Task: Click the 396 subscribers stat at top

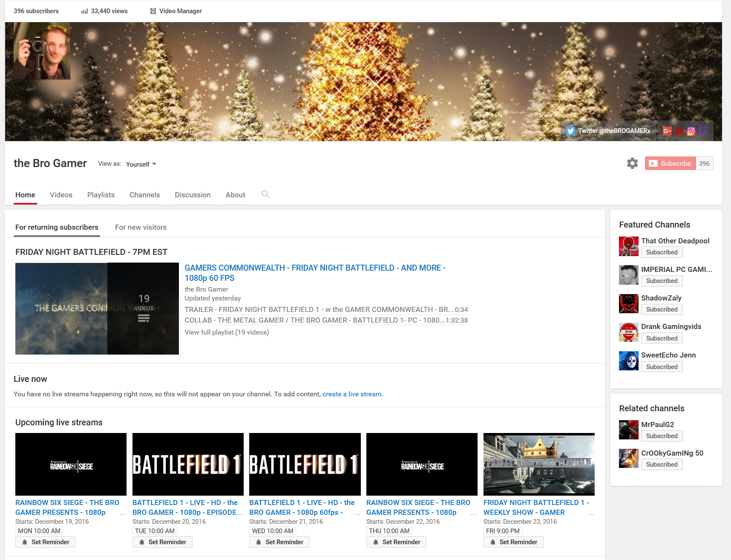Action: 36,11
